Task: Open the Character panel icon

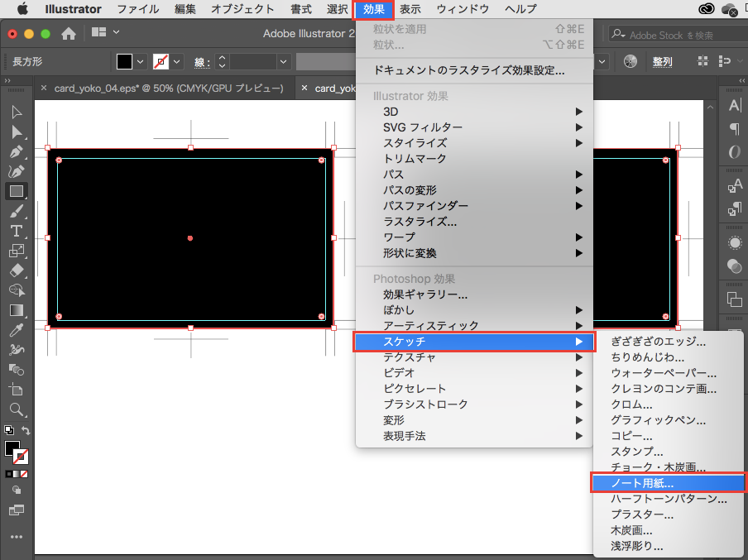Action: [734, 105]
